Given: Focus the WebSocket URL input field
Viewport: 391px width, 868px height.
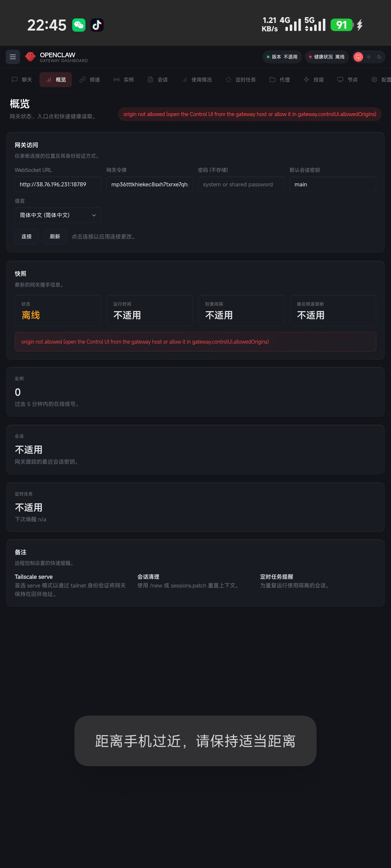Looking at the screenshot, I should click(58, 185).
